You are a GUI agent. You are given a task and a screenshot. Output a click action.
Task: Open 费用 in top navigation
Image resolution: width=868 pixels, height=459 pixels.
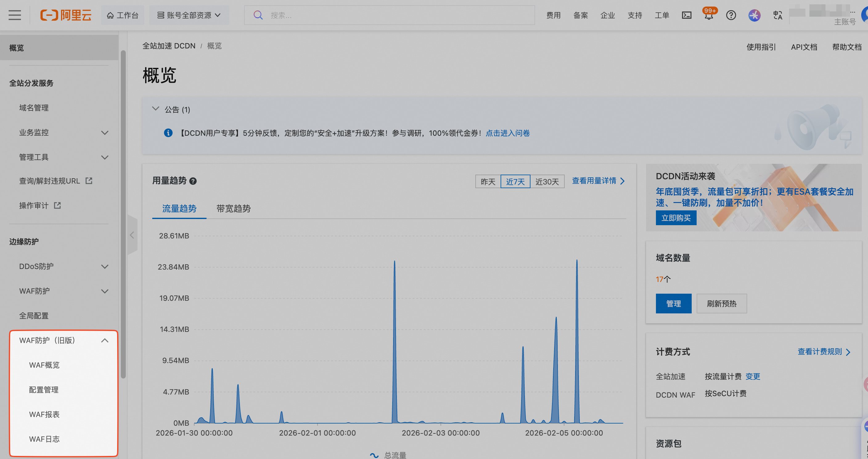coord(553,15)
